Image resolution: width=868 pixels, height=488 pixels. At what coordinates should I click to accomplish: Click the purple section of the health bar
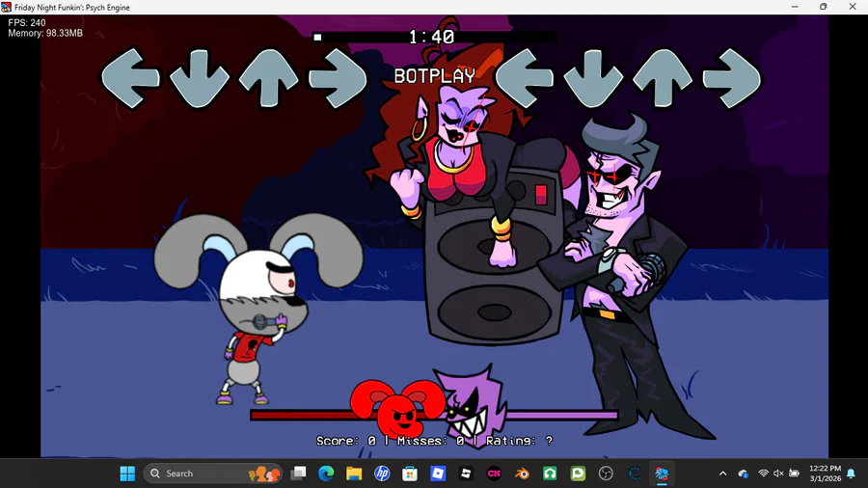(562, 415)
